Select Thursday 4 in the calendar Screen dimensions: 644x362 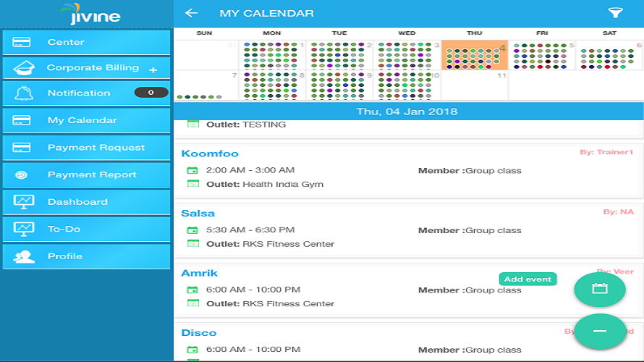coord(475,54)
